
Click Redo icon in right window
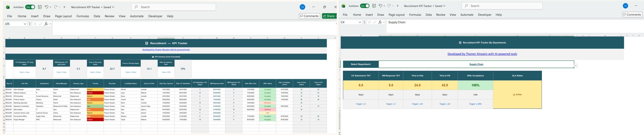click(x=389, y=6)
